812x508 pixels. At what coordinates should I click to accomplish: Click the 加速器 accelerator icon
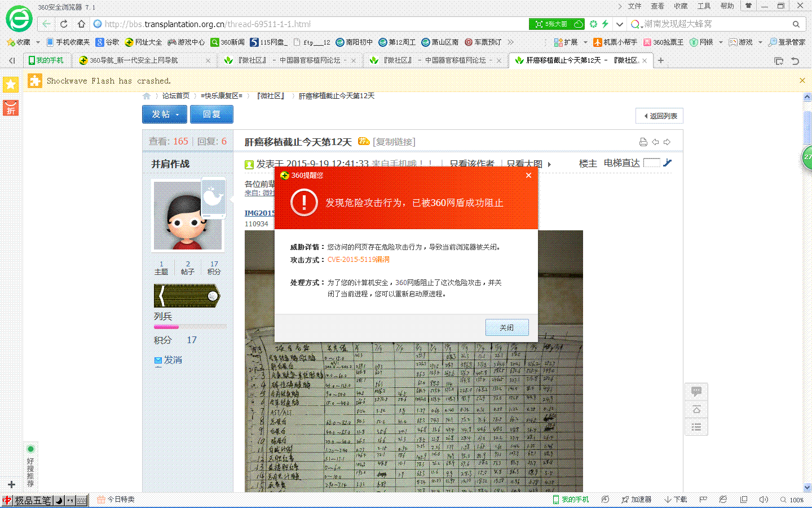[636, 500]
